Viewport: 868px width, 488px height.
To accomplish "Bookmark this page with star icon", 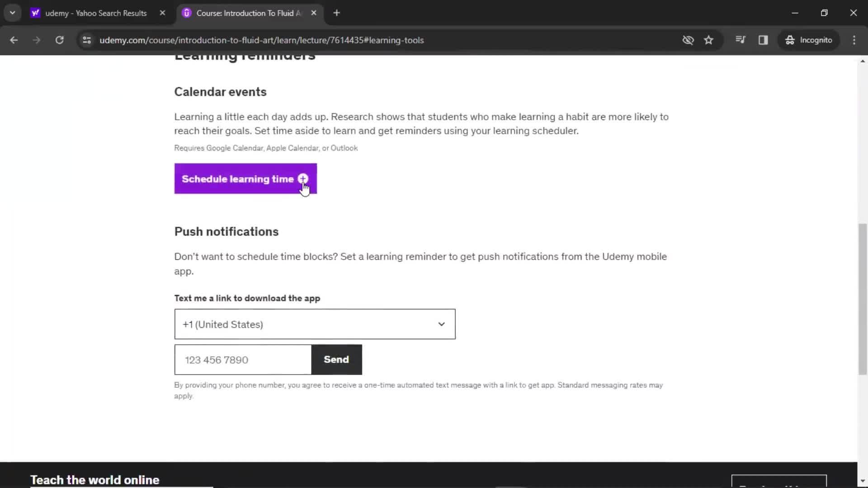I will [709, 40].
